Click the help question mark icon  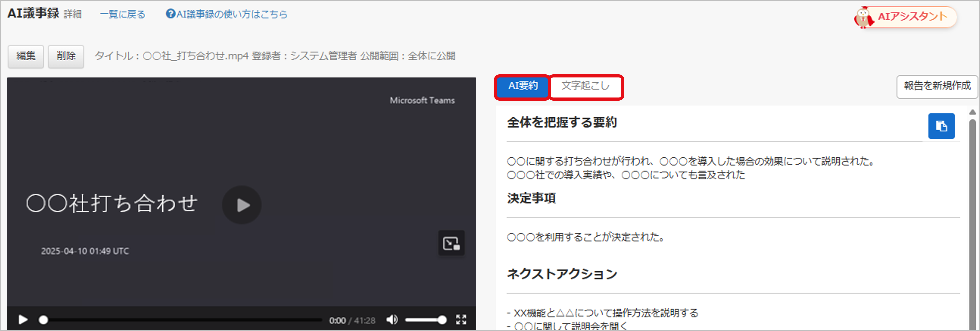click(x=171, y=14)
